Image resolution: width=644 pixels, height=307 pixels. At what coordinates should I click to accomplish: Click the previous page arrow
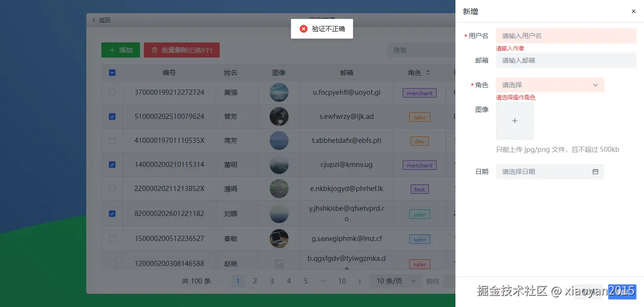click(x=221, y=281)
